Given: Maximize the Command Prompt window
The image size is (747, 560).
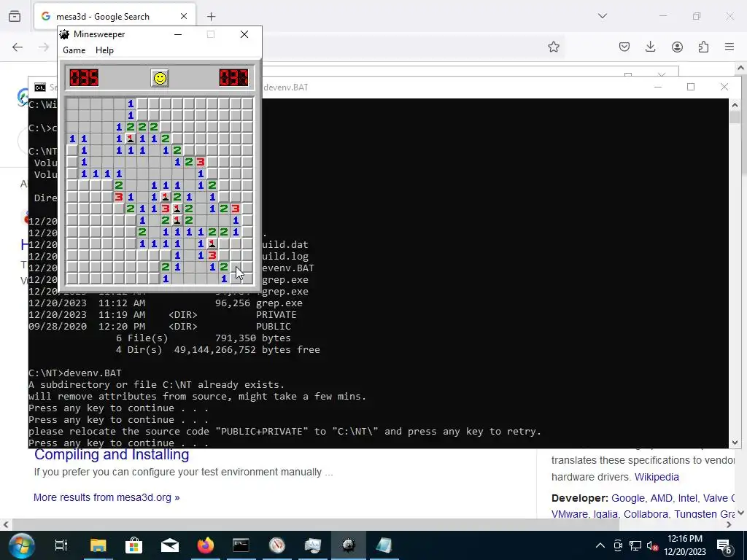Looking at the screenshot, I should coord(691,87).
